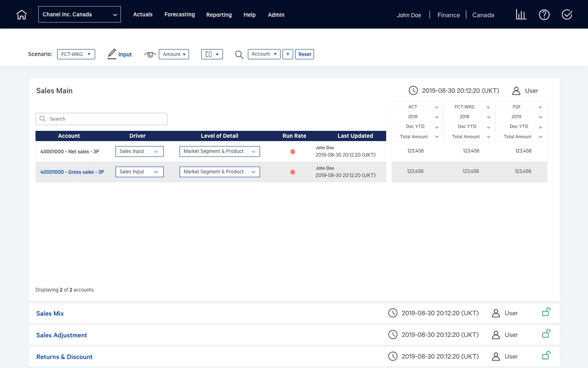Click the user icon in Sales Main header

(516, 91)
